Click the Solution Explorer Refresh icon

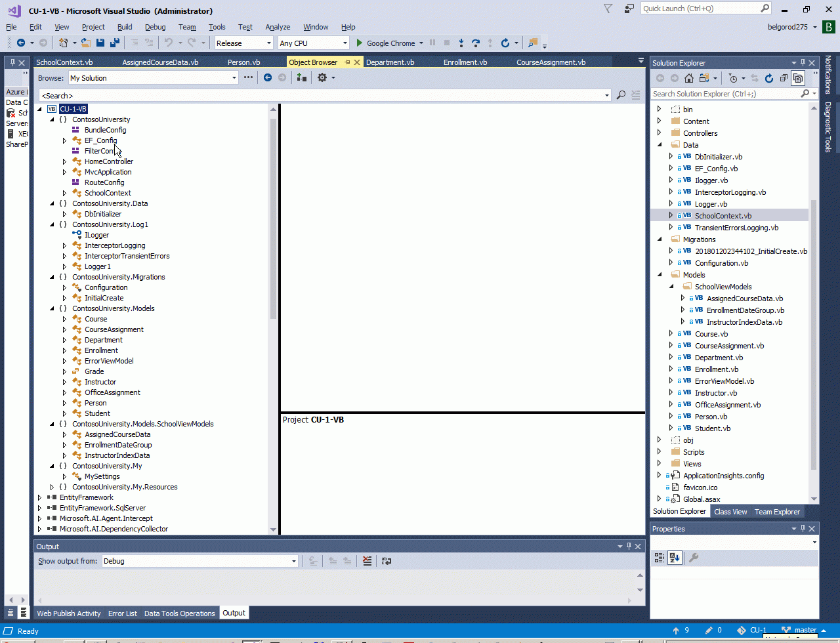(769, 78)
